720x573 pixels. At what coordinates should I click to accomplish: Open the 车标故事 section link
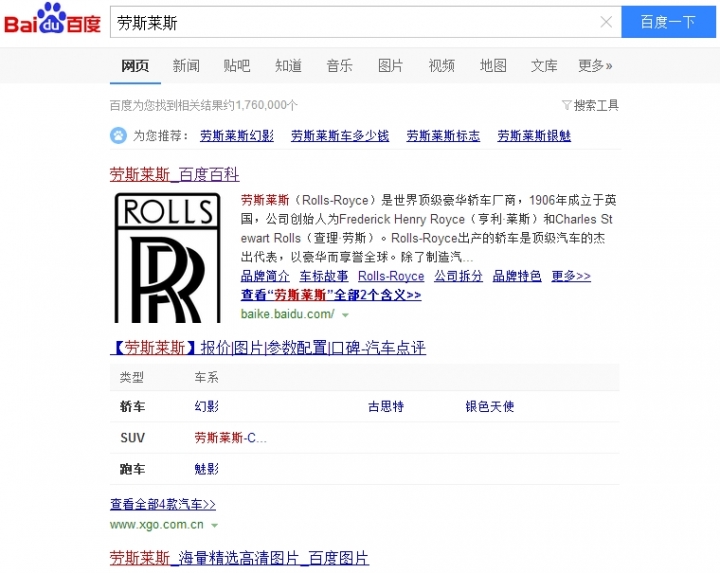coord(324,276)
